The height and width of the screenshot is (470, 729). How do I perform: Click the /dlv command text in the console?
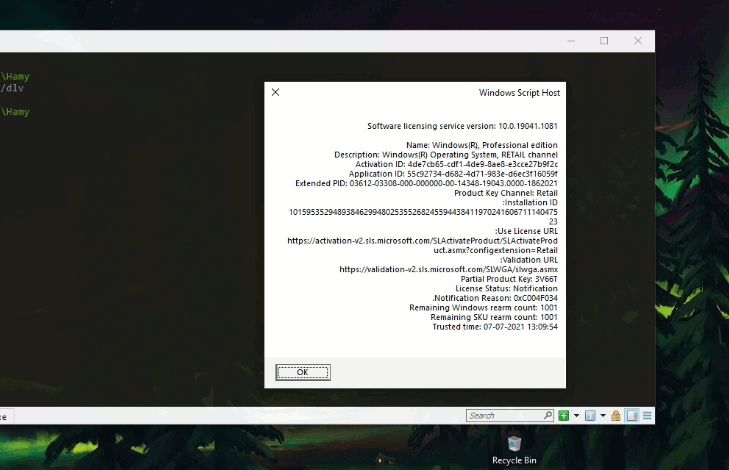(12, 88)
